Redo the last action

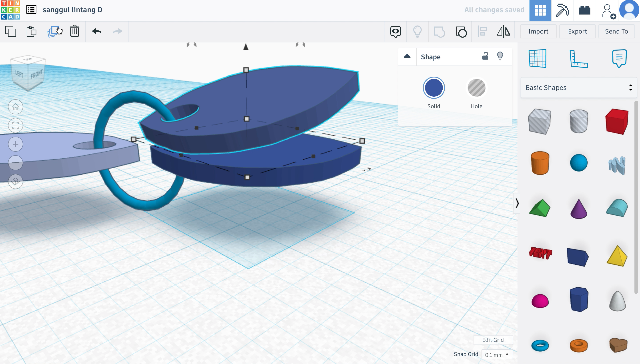[117, 31]
